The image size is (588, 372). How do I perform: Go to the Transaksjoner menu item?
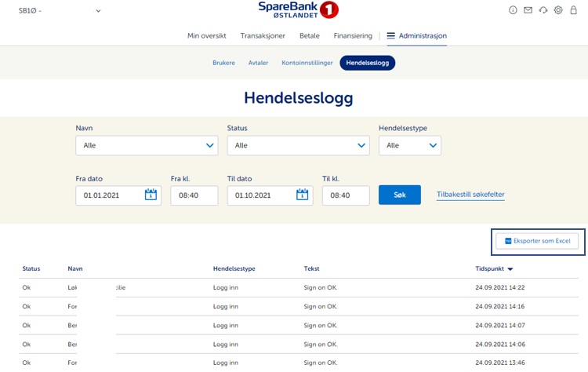click(x=264, y=36)
